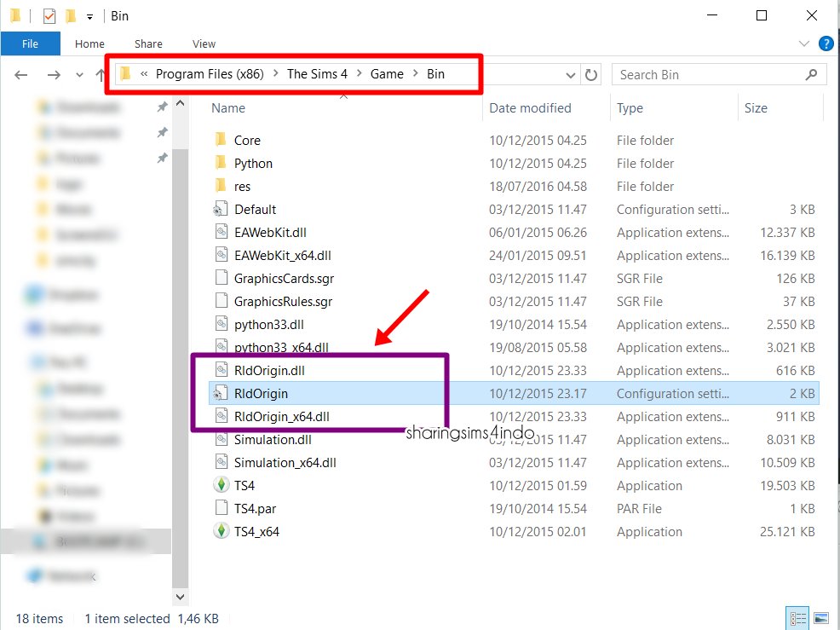Click Program Files (x86) in address bar

[210, 74]
